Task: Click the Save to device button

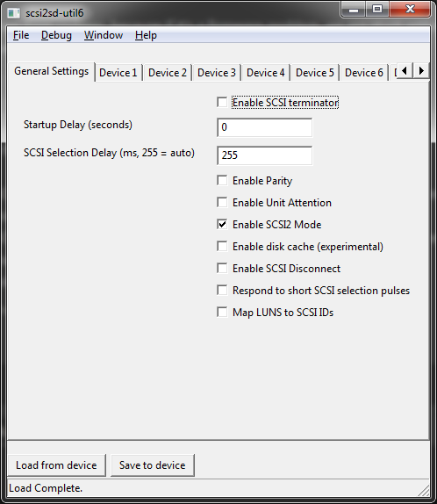Action: pos(153,465)
